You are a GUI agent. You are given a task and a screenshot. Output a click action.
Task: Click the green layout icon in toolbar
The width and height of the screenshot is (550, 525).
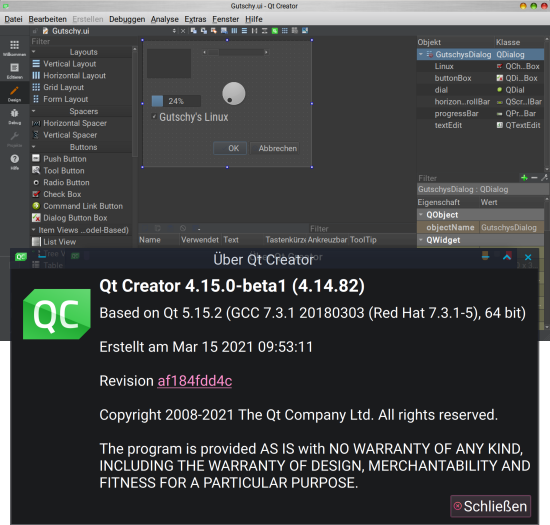(x=275, y=31)
